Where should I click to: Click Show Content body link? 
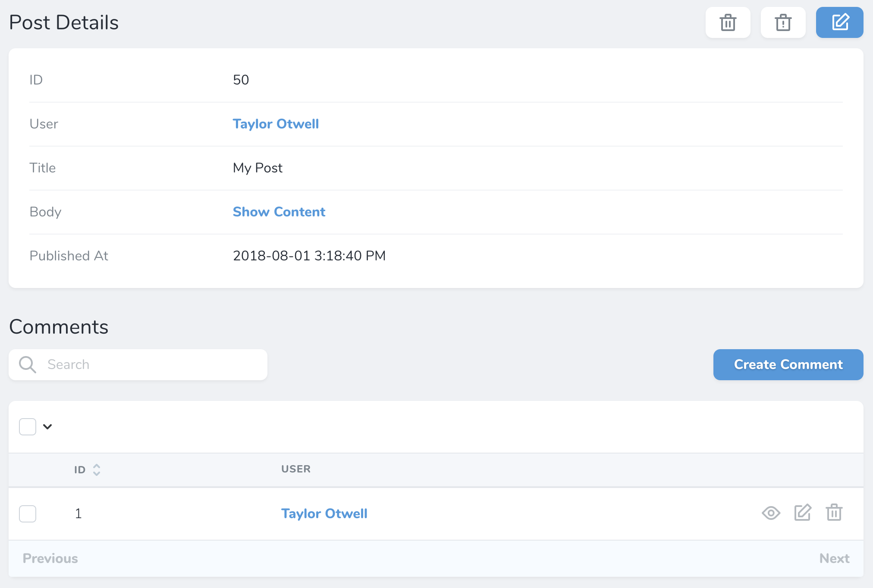pos(278,212)
